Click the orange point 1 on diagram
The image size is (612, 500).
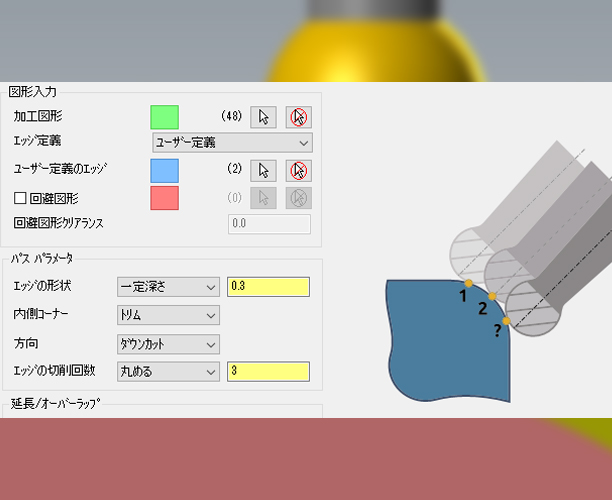(x=469, y=284)
